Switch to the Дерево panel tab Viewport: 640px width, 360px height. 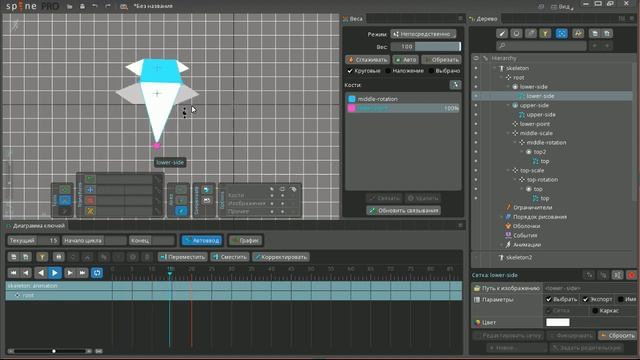(x=484, y=19)
